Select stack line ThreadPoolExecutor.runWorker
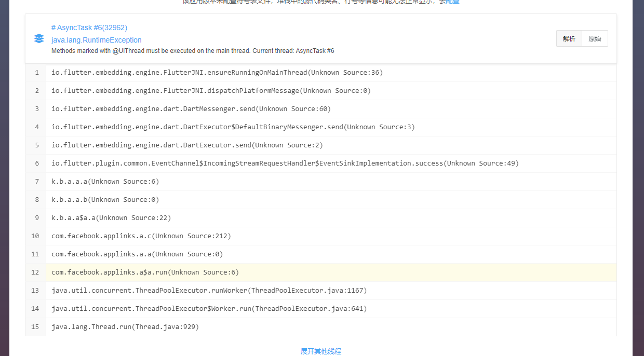Screen dimensions: 644x356 point(331,291)
